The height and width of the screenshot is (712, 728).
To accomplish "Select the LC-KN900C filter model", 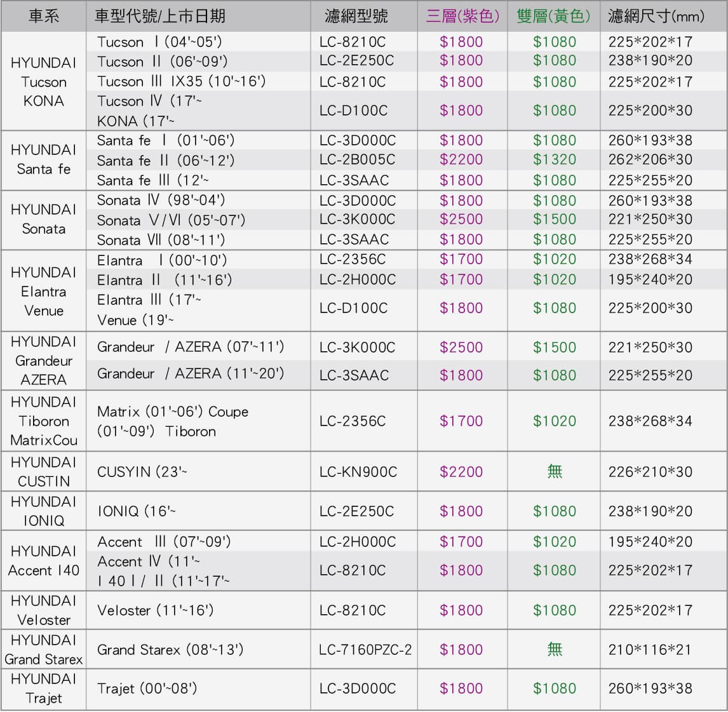I will (x=358, y=471).
